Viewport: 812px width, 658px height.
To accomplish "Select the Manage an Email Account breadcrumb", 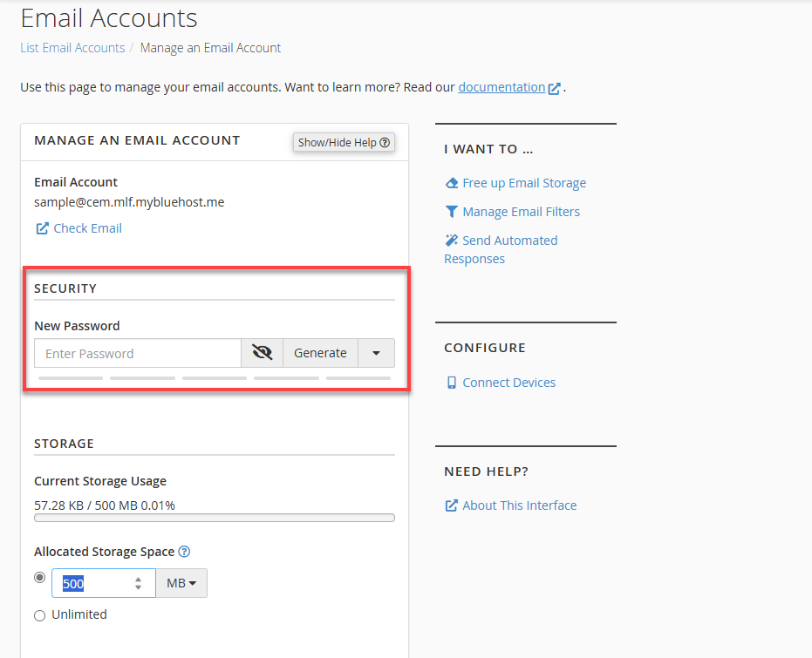I will point(210,48).
